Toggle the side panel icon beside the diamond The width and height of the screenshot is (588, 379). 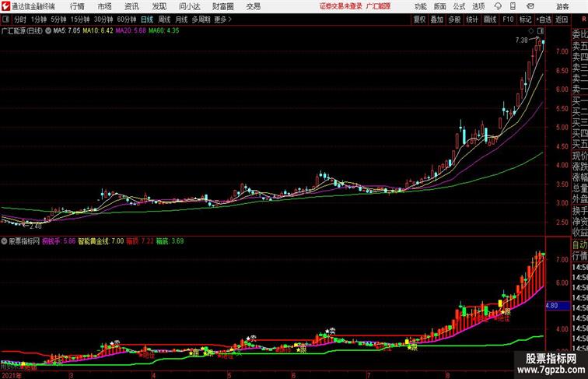541,31
